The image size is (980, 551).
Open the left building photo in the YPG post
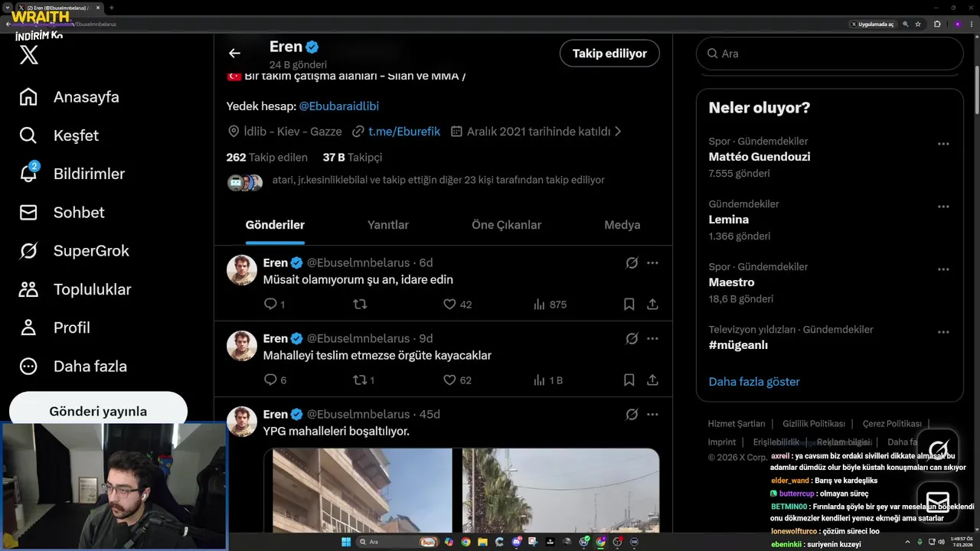362,491
